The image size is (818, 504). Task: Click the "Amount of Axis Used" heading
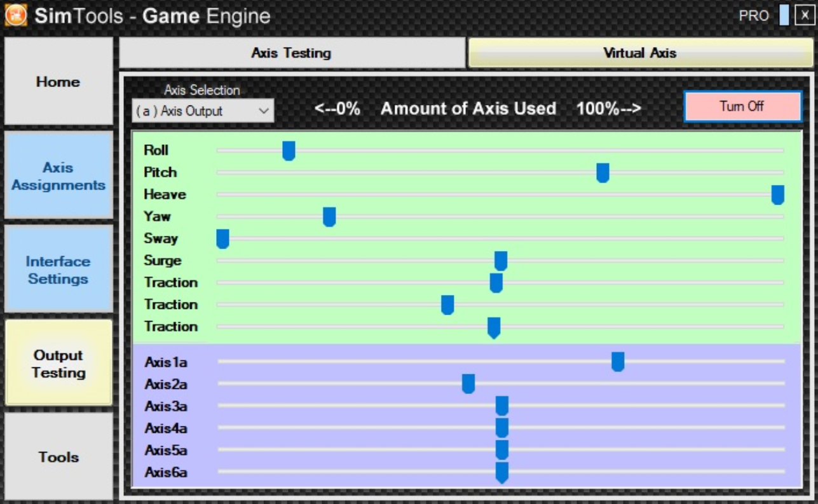(468, 109)
